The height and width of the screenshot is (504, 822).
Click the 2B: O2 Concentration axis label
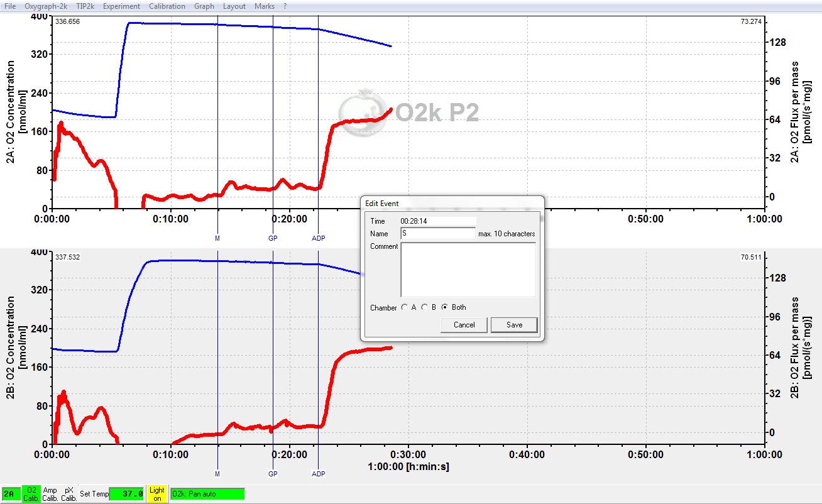[x=16, y=348]
